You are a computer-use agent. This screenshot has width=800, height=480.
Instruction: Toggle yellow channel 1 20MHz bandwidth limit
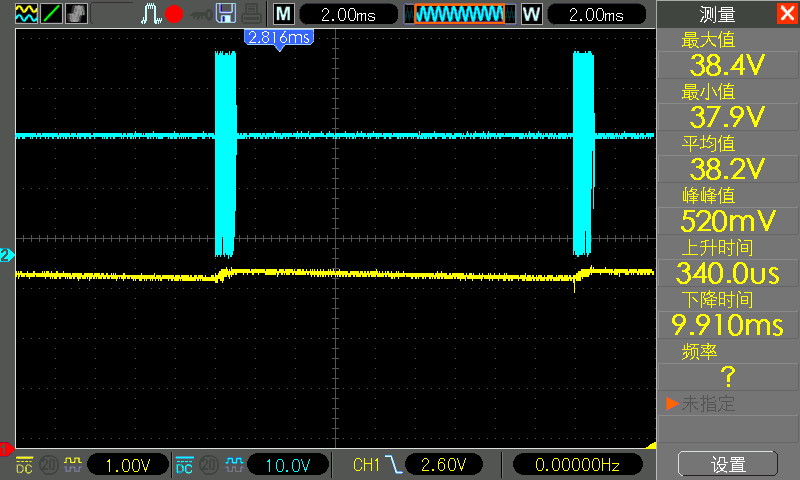point(49,465)
